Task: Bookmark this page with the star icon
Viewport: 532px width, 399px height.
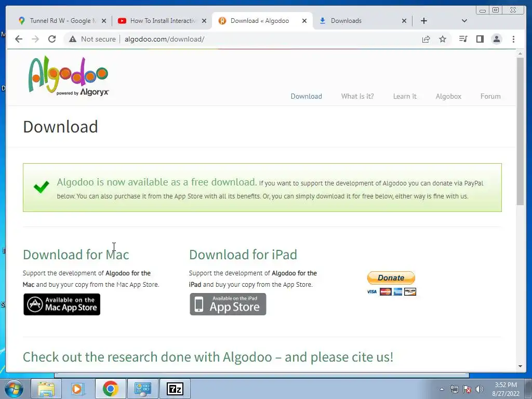Action: coord(443,39)
